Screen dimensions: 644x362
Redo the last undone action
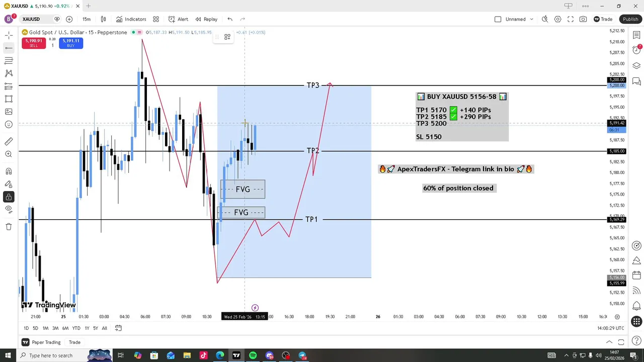tap(243, 19)
